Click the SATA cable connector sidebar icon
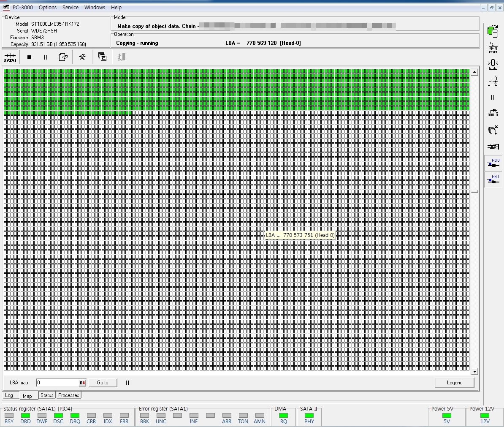This screenshot has height=427, width=504. point(493,147)
